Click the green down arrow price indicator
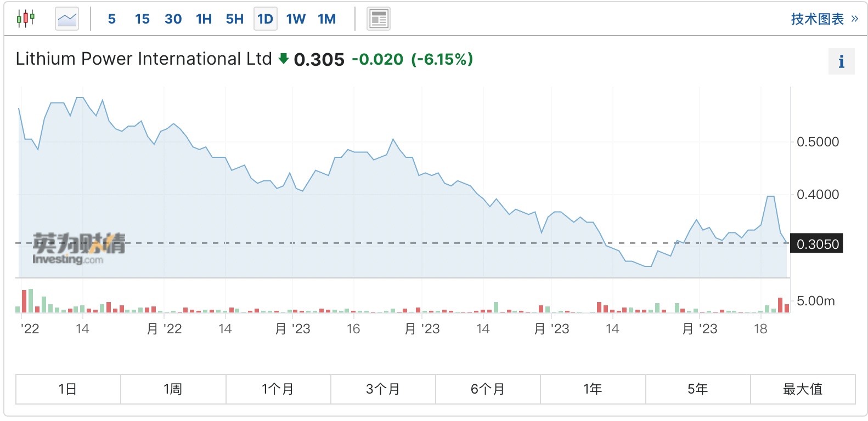The width and height of the screenshot is (868, 421). (x=283, y=59)
